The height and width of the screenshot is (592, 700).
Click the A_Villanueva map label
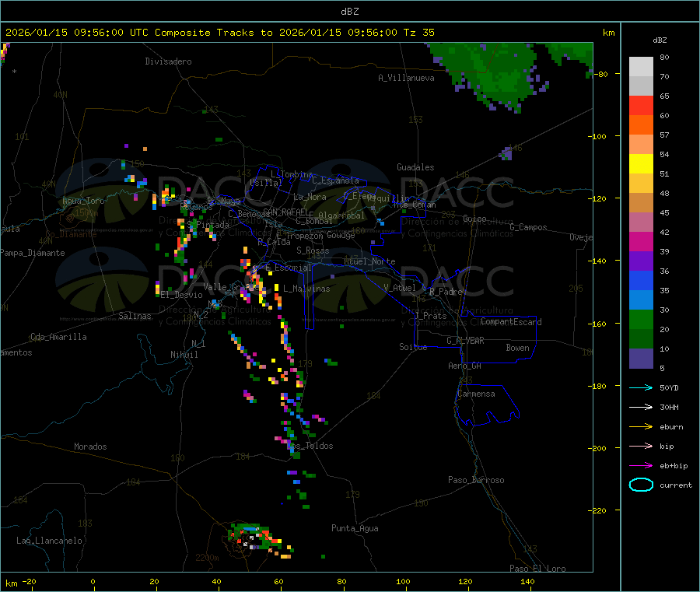pos(406,78)
